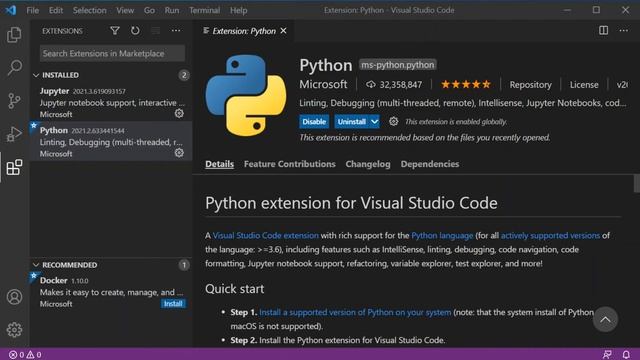Image resolution: width=640 pixels, height=360 pixels.
Task: Open Python extension manage gear in list
Action: [x=179, y=153]
